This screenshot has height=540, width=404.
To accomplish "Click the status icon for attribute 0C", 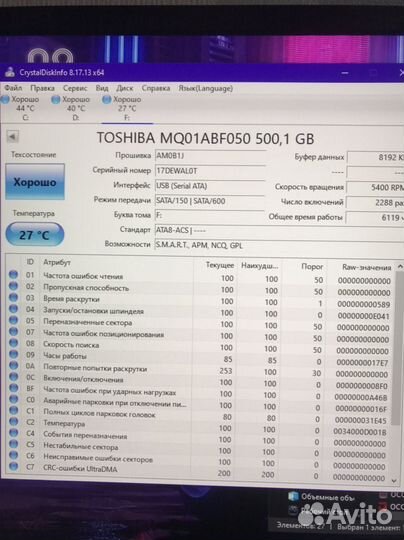I will tap(13, 377).
